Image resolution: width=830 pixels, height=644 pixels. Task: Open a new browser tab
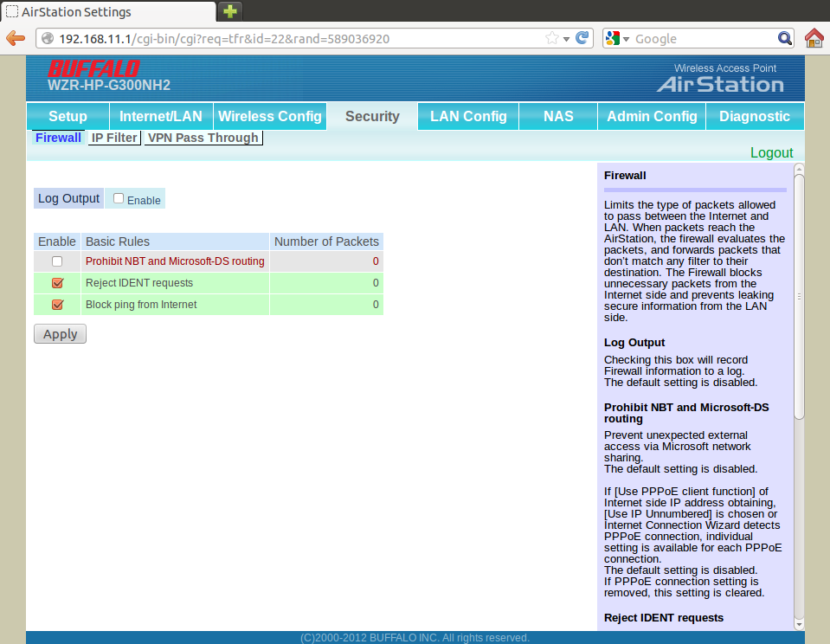(230, 11)
